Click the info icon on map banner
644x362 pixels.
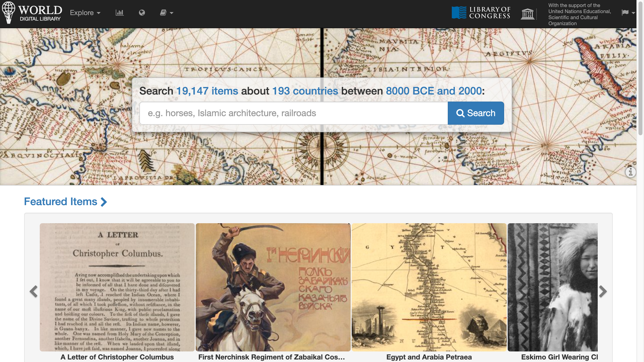click(630, 172)
